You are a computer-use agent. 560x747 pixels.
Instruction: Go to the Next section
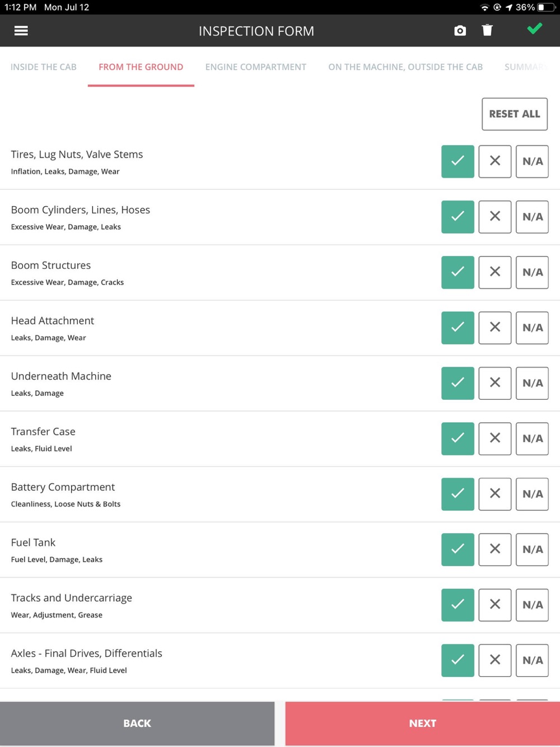[423, 723]
